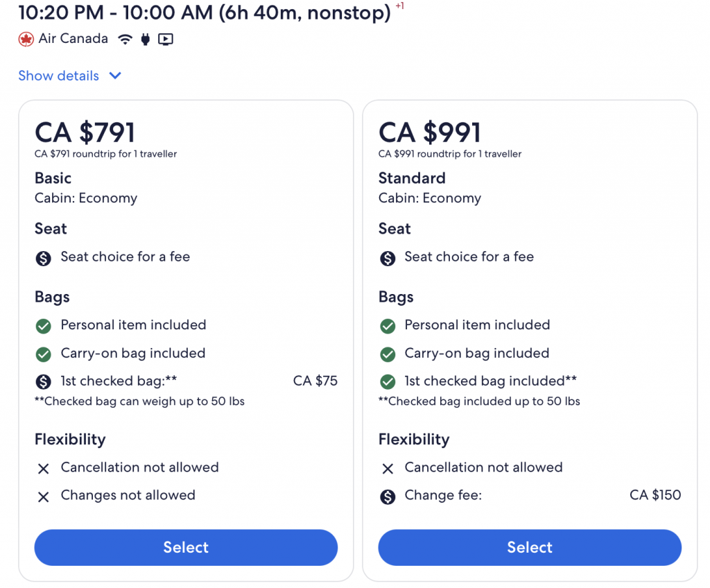The width and height of the screenshot is (710, 588).
Task: Click green check for Basic personal item
Action: click(x=44, y=326)
